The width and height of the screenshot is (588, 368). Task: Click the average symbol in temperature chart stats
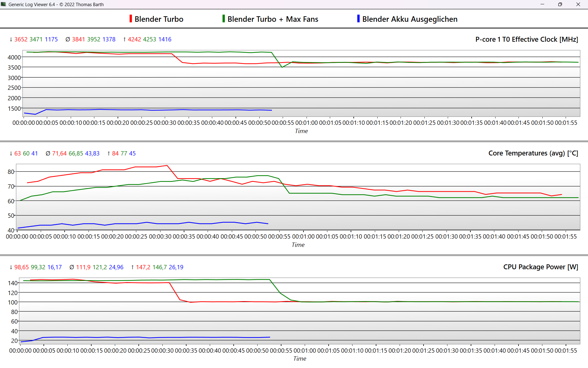tap(48, 153)
